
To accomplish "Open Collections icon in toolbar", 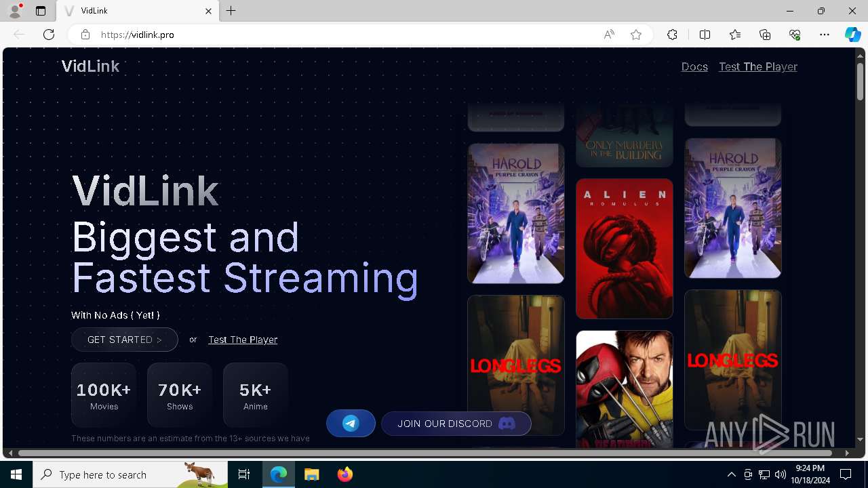I will pyautogui.click(x=765, y=35).
